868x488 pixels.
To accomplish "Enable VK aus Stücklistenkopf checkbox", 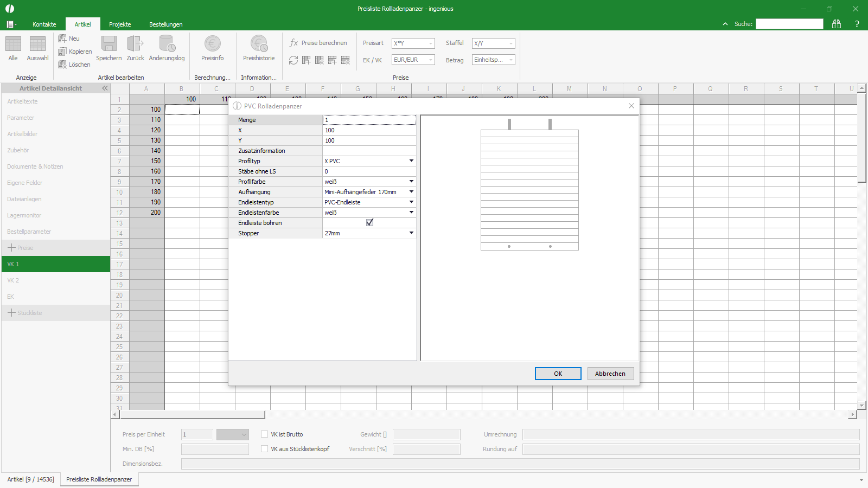I will [265, 449].
